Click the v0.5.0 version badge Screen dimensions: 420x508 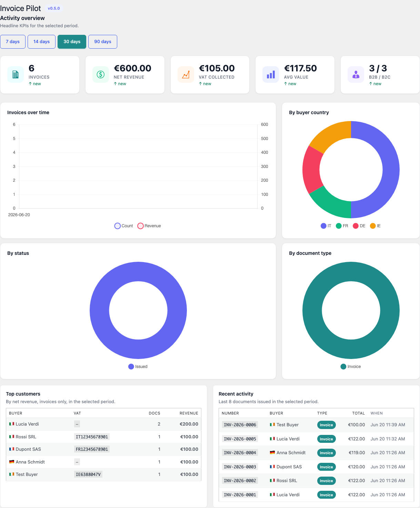click(x=54, y=8)
